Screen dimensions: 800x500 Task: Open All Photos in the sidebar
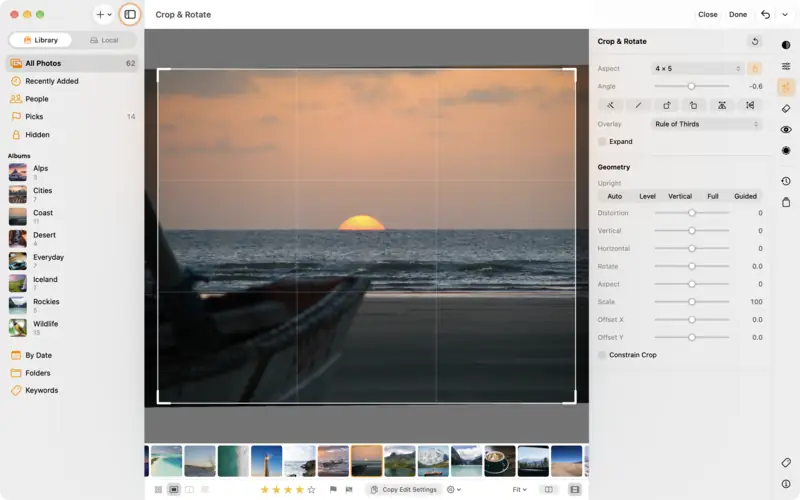point(72,63)
